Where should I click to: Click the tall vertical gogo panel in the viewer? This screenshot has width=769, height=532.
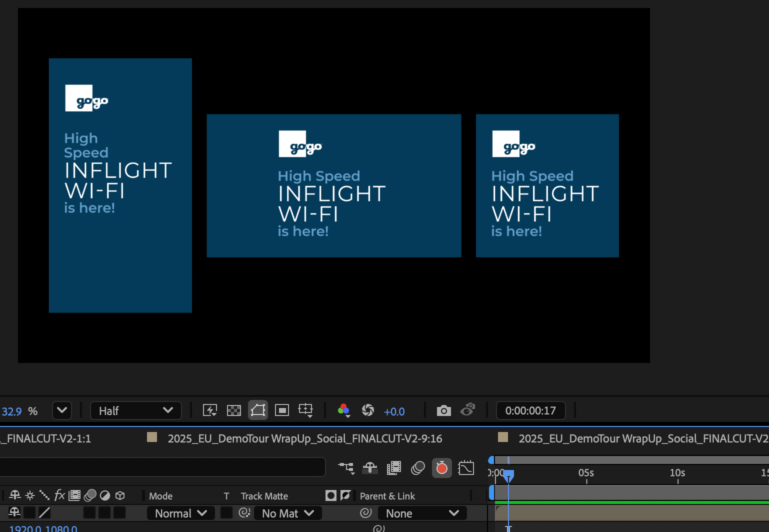click(x=120, y=185)
